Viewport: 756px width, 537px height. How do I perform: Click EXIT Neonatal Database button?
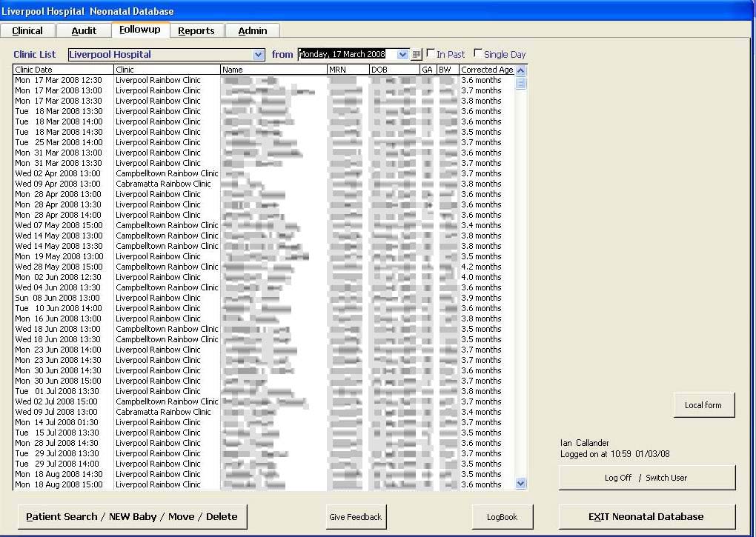point(646,517)
